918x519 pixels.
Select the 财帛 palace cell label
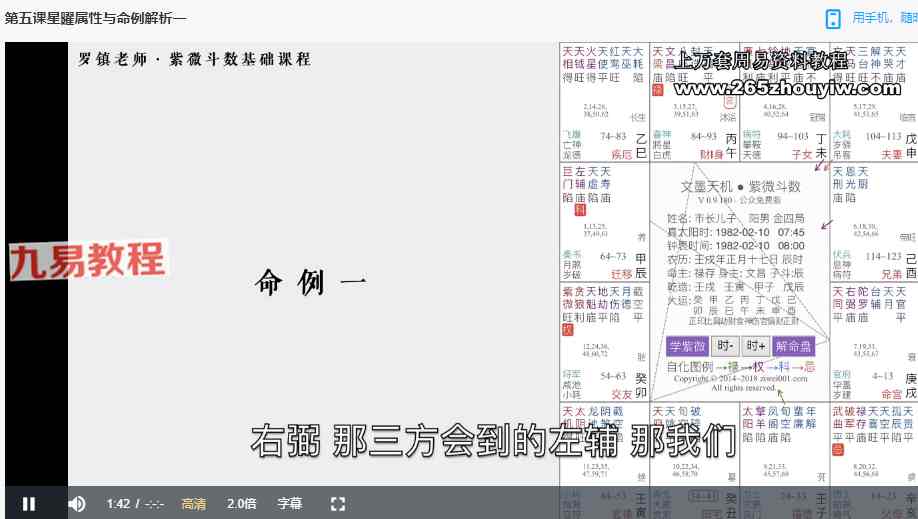pos(711,155)
